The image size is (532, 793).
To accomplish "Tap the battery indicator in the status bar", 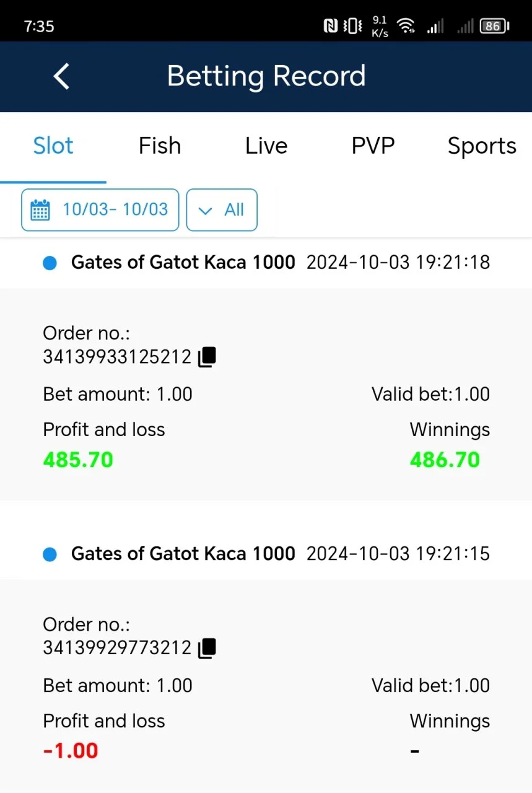I will coord(495,26).
